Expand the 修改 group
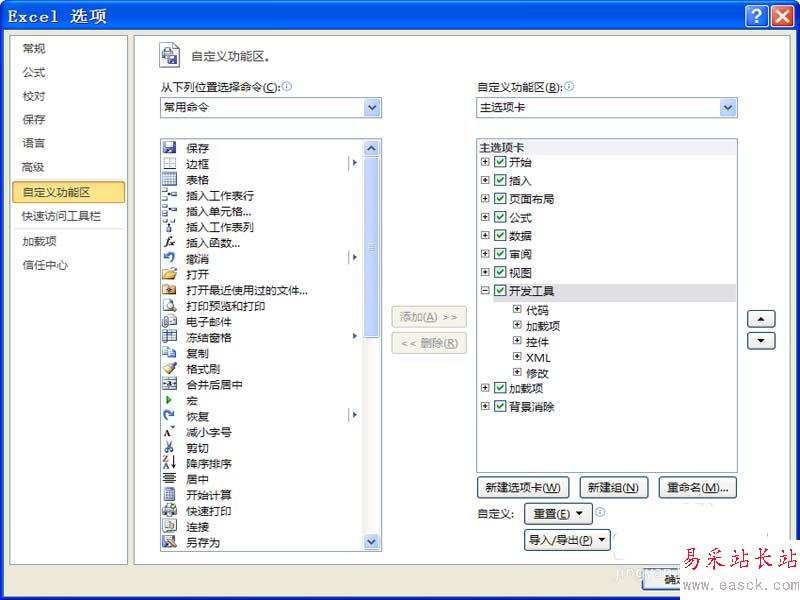This screenshot has width=800, height=600. pyautogui.click(x=517, y=372)
